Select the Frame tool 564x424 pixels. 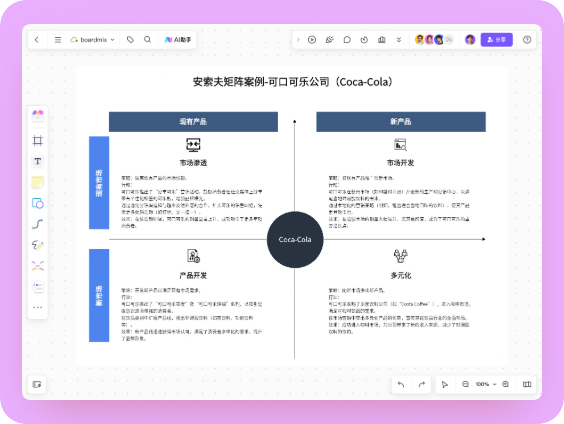(37, 140)
